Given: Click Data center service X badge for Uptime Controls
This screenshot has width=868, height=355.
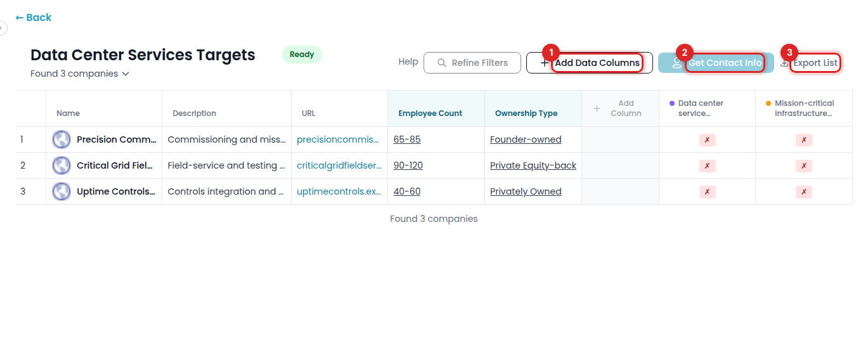Looking at the screenshot, I should [707, 192].
